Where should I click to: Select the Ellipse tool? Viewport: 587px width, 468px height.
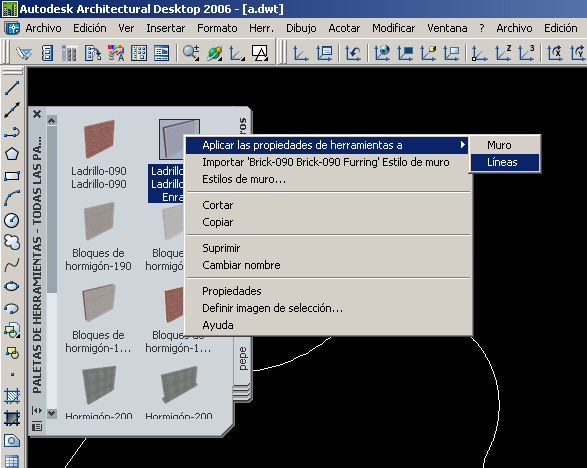pos(12,286)
